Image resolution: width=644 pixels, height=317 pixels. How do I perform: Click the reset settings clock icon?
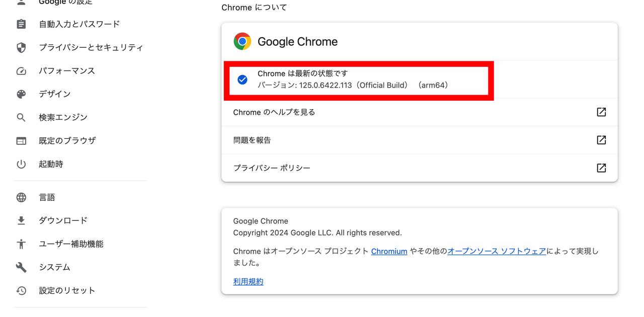pos(21,290)
